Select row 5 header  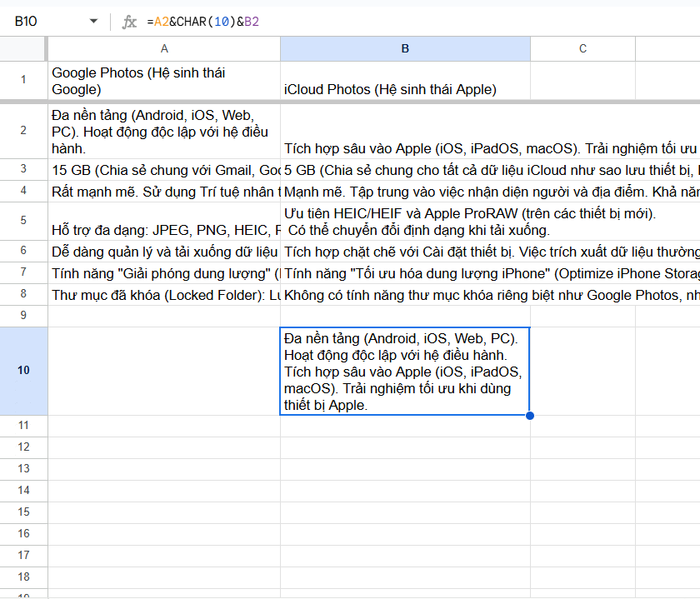point(23,221)
